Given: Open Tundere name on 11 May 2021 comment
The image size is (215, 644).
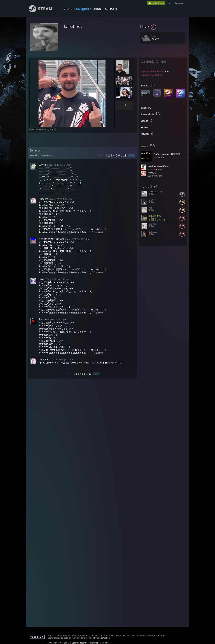Looking at the screenshot, I should click(44, 359).
